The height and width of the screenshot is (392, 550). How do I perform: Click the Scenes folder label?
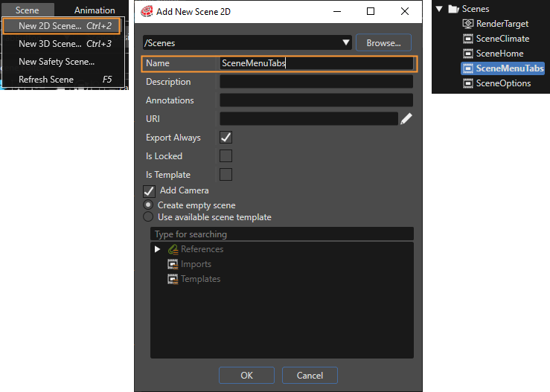click(476, 9)
